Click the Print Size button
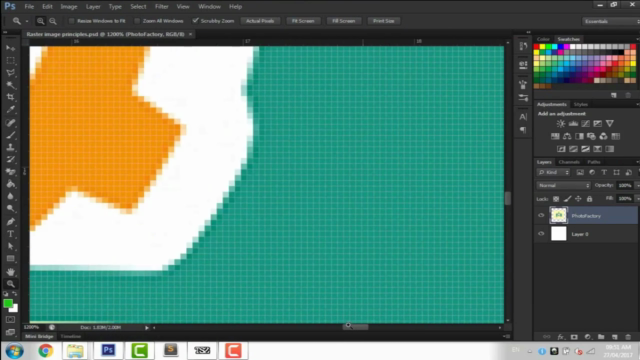This screenshot has height=360, width=640. click(x=384, y=21)
